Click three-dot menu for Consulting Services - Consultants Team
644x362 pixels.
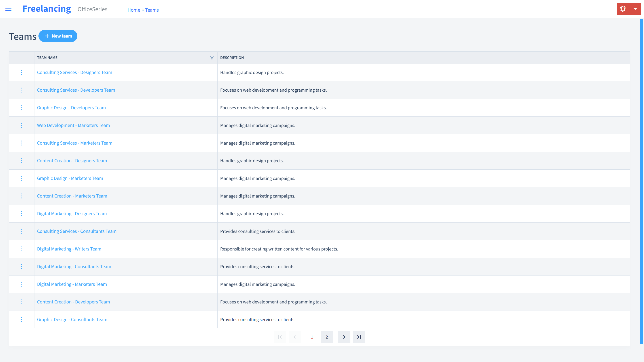pos(22,231)
